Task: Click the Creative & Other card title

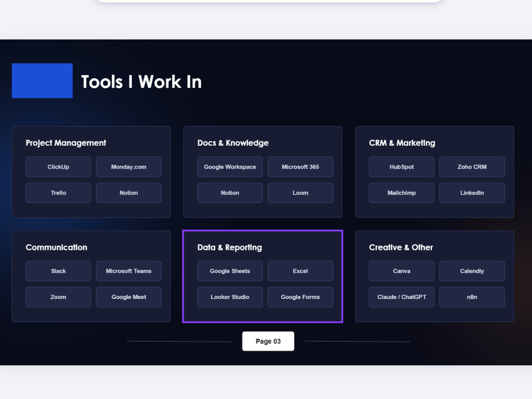Action: (x=401, y=247)
